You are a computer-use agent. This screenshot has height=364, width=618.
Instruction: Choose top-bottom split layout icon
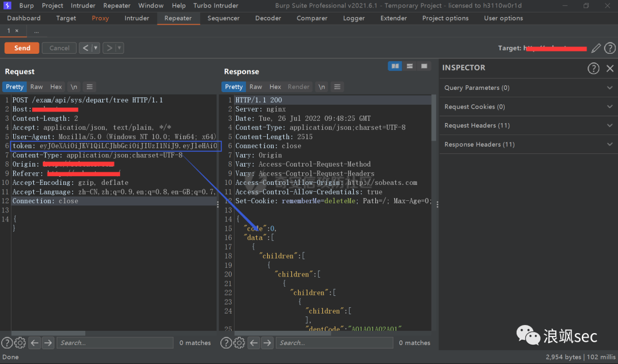tap(410, 66)
